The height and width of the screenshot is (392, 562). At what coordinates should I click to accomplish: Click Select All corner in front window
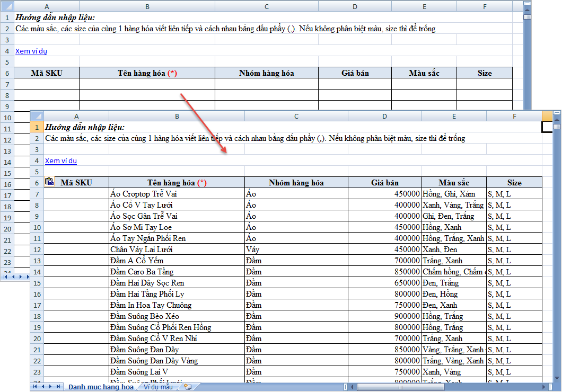(x=37, y=116)
